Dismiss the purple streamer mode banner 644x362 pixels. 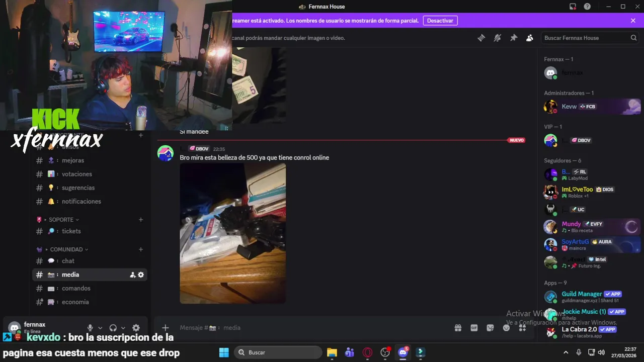click(633, 21)
